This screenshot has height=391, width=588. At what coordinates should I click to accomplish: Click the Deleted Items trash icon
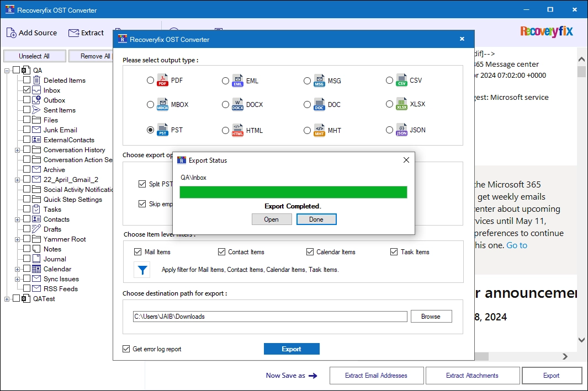click(x=36, y=80)
